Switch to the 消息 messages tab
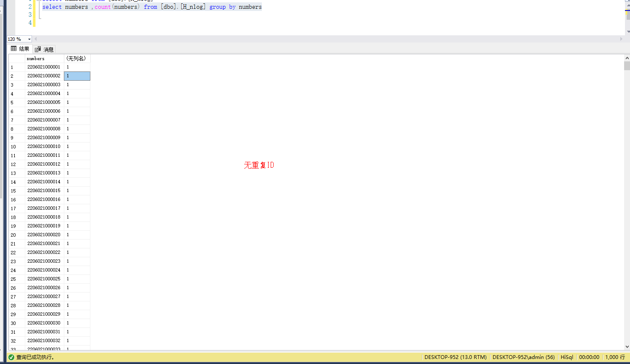Viewport: 630px width, 364px height. 45,49
